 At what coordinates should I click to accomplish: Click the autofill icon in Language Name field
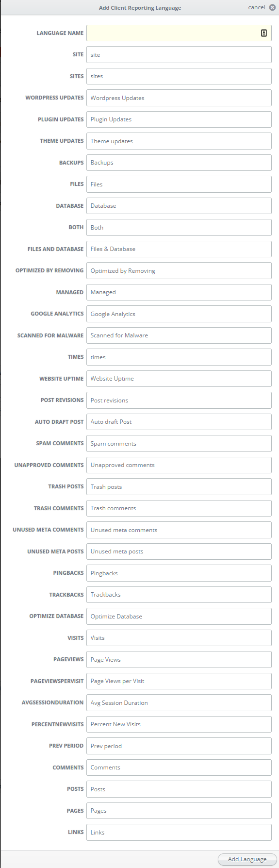point(264,33)
